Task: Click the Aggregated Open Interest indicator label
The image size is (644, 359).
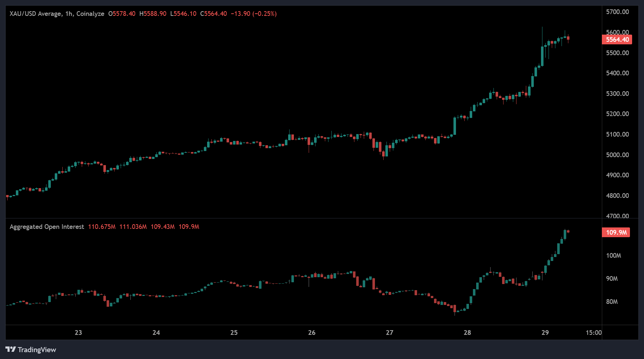Action: [x=47, y=227]
